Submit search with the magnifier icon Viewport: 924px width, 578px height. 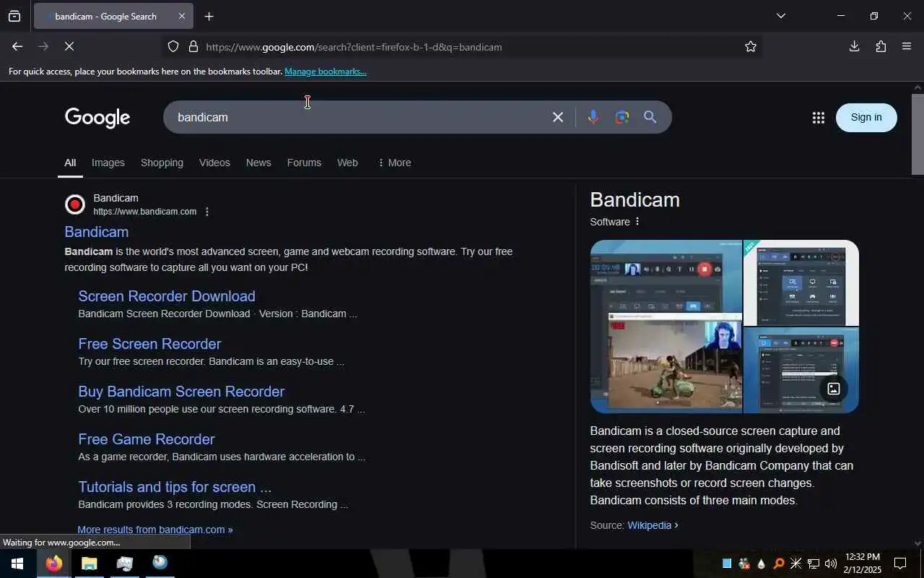(650, 117)
